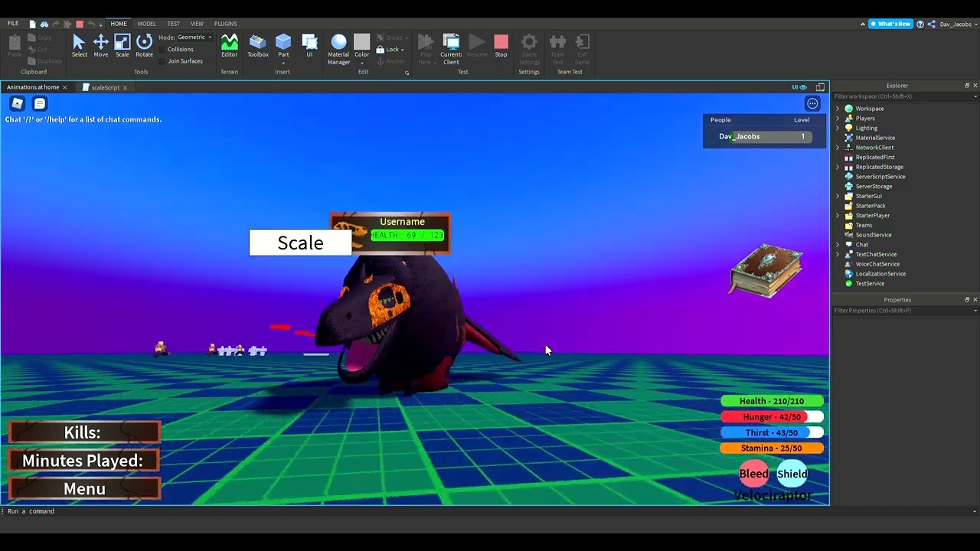Viewport: 980px width, 551px height.
Task: Click the Stamina 25/50 bar
Action: point(772,448)
